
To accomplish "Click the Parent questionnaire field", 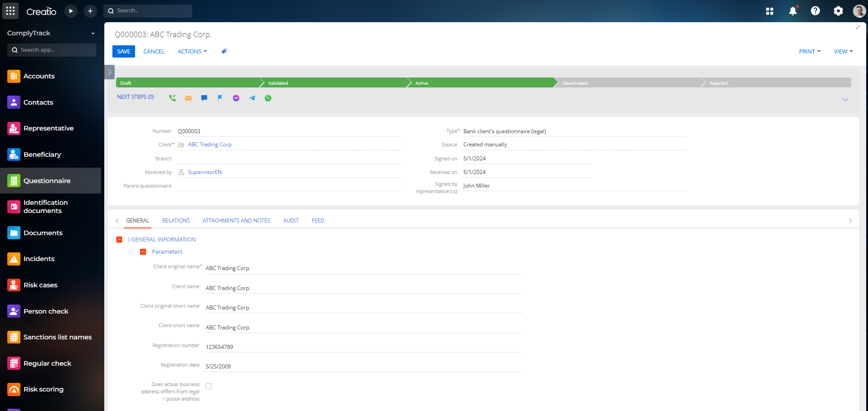I will point(289,186).
